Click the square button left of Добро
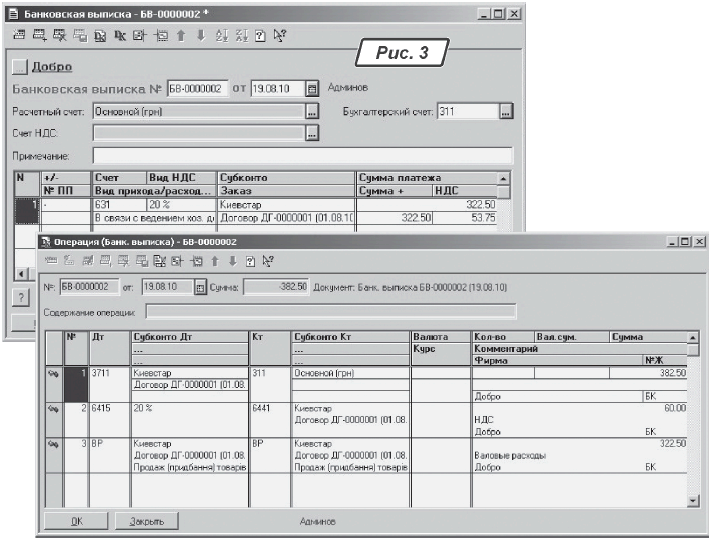 click(18, 67)
